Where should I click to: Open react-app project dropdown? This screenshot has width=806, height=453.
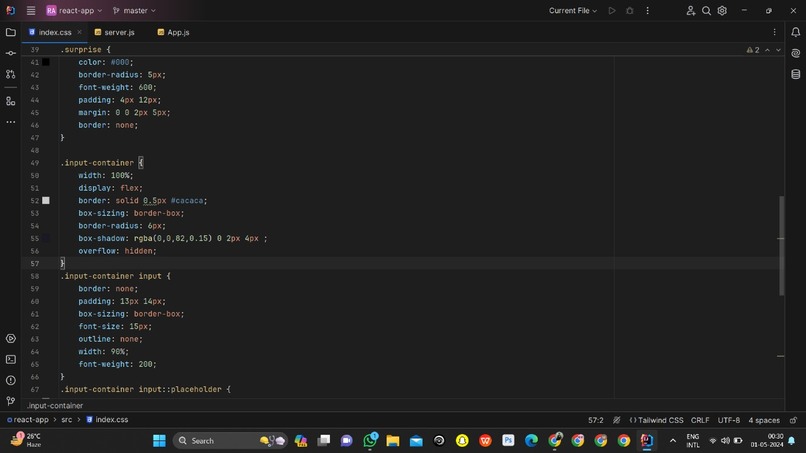pyautogui.click(x=74, y=10)
